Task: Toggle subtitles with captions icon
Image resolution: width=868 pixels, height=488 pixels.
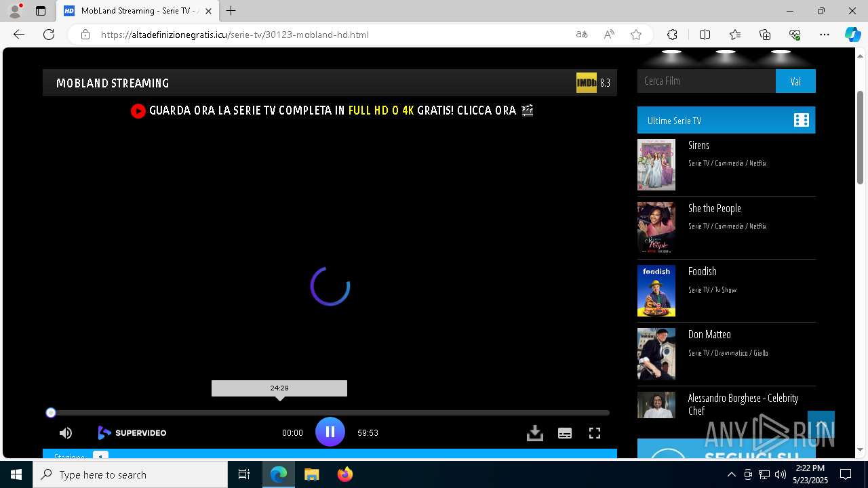Action: pyautogui.click(x=565, y=433)
